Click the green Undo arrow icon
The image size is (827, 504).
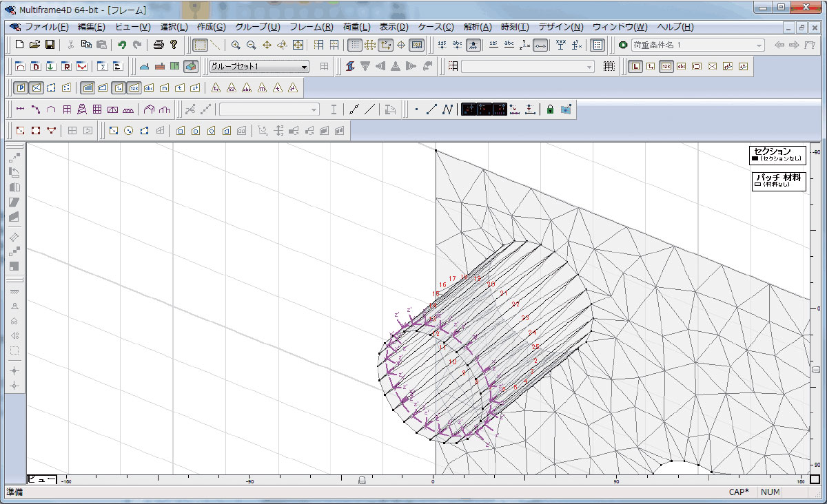click(x=122, y=45)
